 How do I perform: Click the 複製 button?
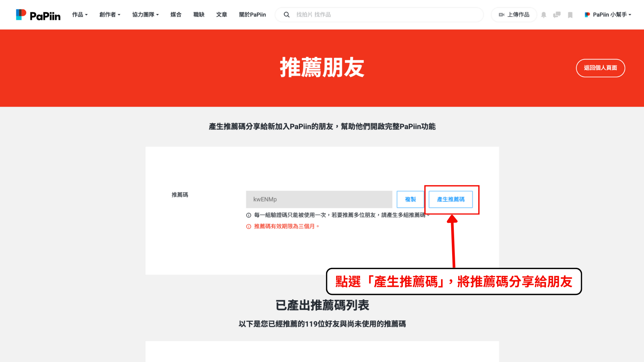[x=410, y=199]
